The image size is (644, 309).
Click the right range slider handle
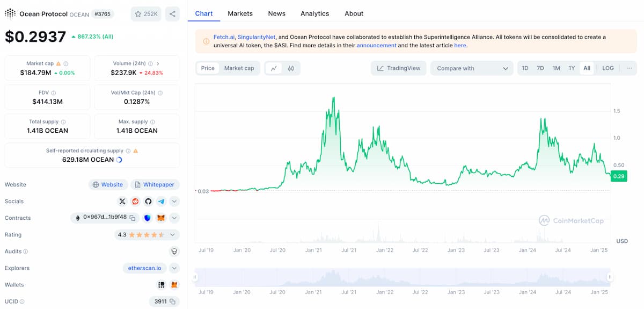point(610,277)
